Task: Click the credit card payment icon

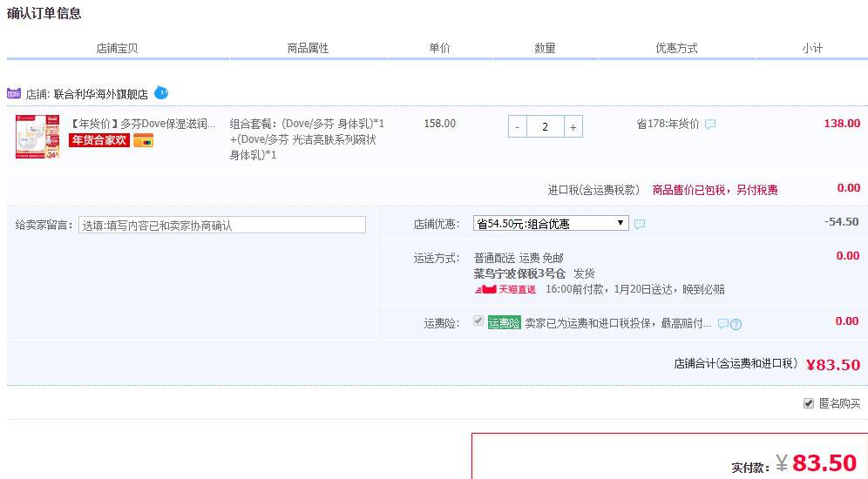Action: [143, 141]
